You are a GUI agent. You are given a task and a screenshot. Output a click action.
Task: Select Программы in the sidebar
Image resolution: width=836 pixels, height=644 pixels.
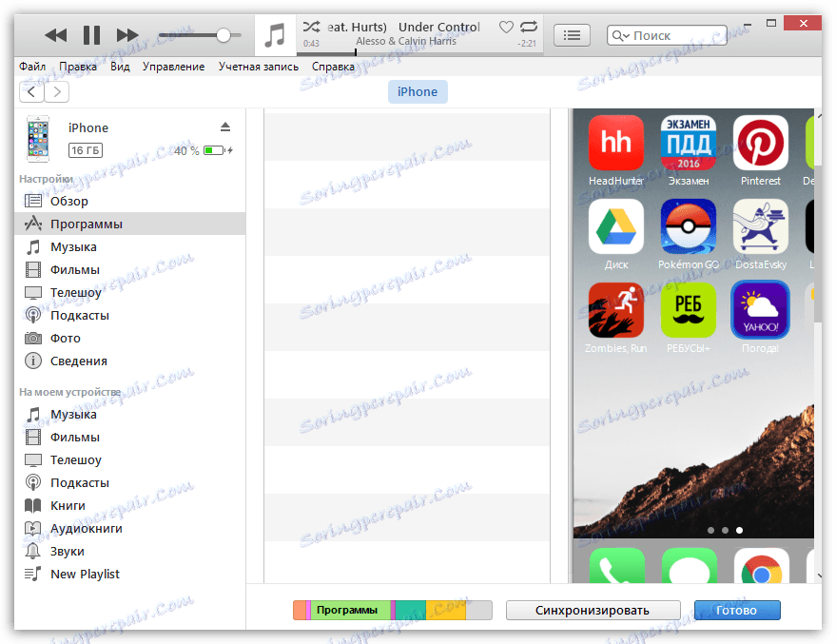tap(130, 224)
